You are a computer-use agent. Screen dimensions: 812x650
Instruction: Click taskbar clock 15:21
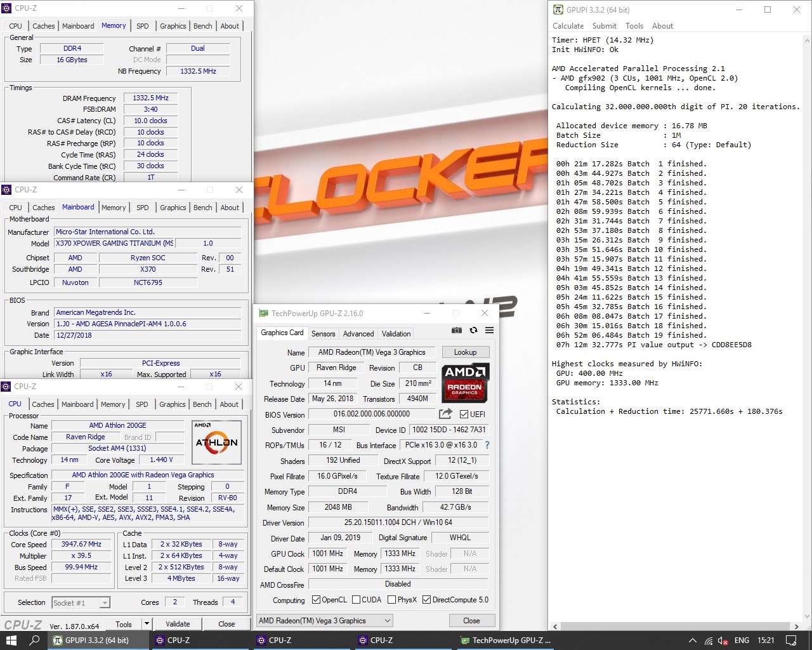pyautogui.click(x=766, y=640)
